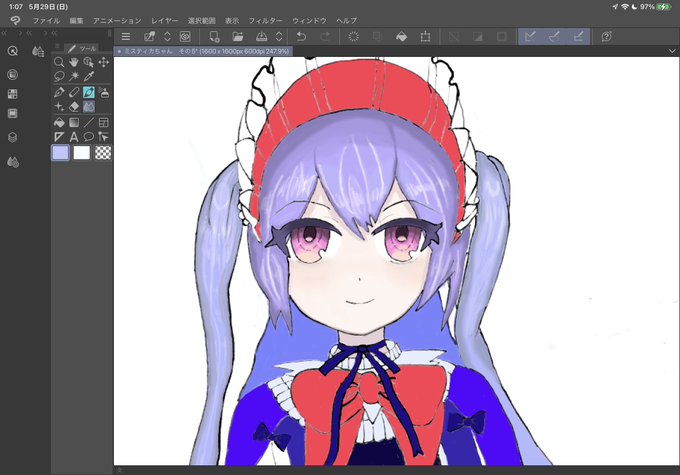Screen dimensions: 680x475
Task: Toggle Snap to Grid
Action: point(578,37)
